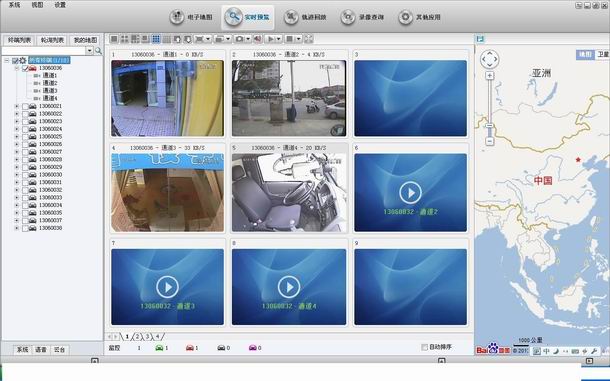Expand the 13060024 terminal node
The width and height of the screenshot is (610, 381).
point(16,129)
